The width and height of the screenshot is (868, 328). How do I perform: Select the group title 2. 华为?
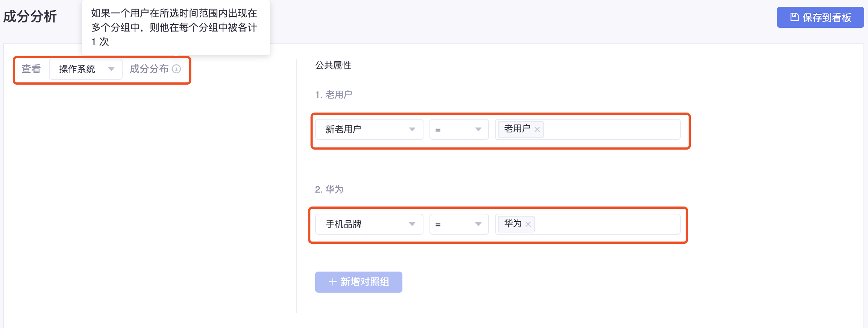(x=329, y=189)
